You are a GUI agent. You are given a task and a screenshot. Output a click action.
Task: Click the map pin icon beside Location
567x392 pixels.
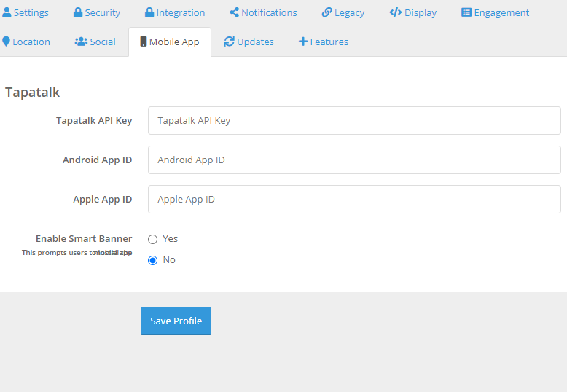[x=6, y=42]
